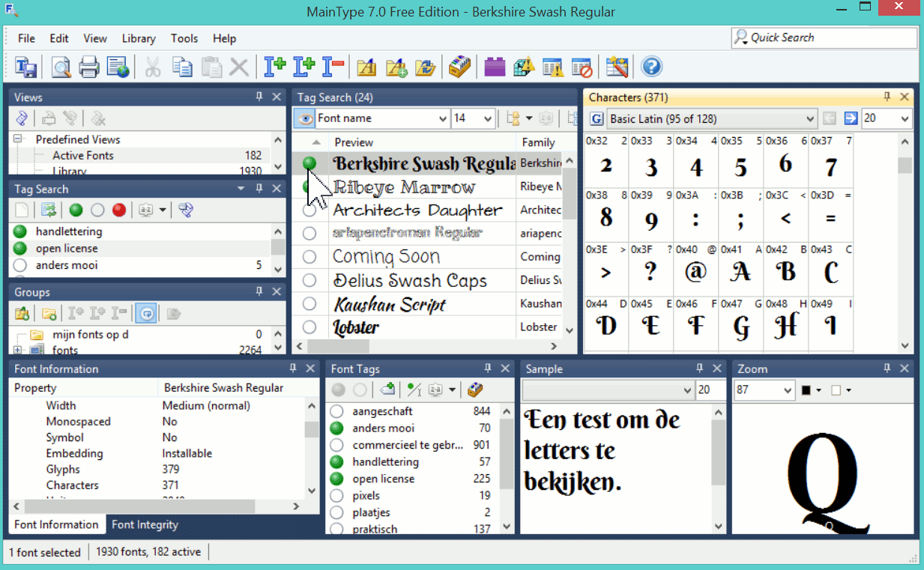Open the 'Font name' preview dropdown
This screenshot has width=924, height=570.
[382, 118]
